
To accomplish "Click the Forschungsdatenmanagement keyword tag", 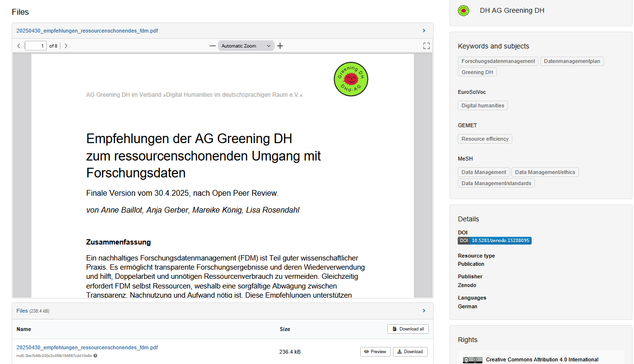I will pos(498,61).
